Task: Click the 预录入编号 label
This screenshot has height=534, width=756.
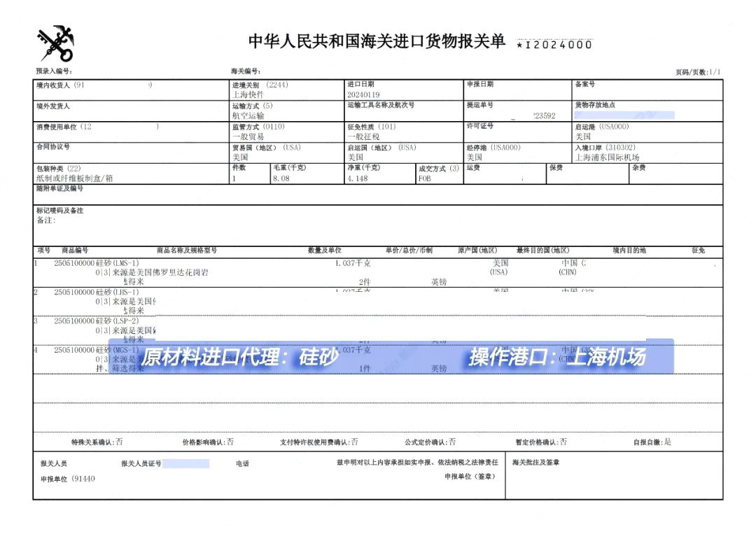Action: pos(54,71)
